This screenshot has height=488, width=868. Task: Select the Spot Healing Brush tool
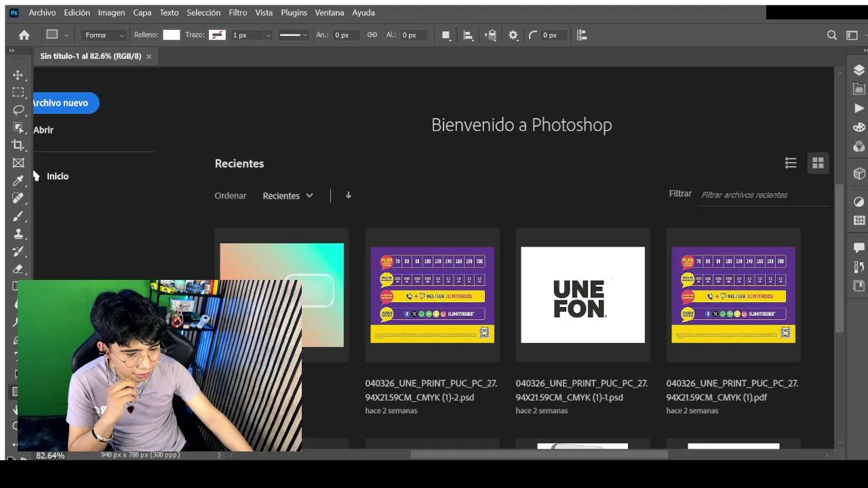[18, 198]
